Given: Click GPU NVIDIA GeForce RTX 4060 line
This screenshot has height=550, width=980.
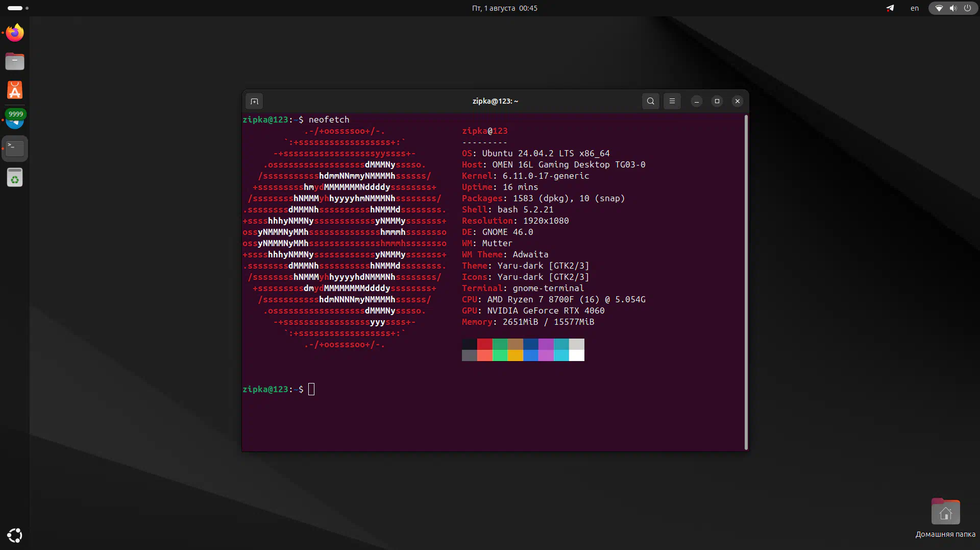Looking at the screenshot, I should tap(533, 310).
